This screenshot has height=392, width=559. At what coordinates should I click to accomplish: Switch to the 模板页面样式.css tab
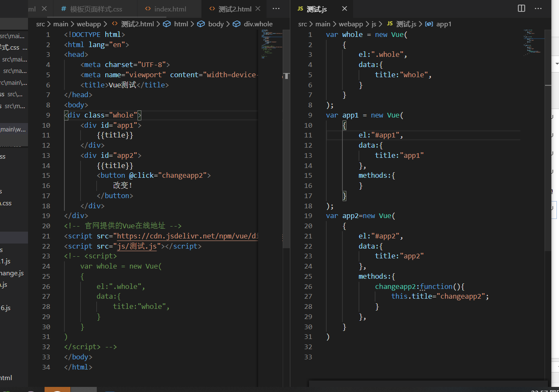[x=96, y=9]
